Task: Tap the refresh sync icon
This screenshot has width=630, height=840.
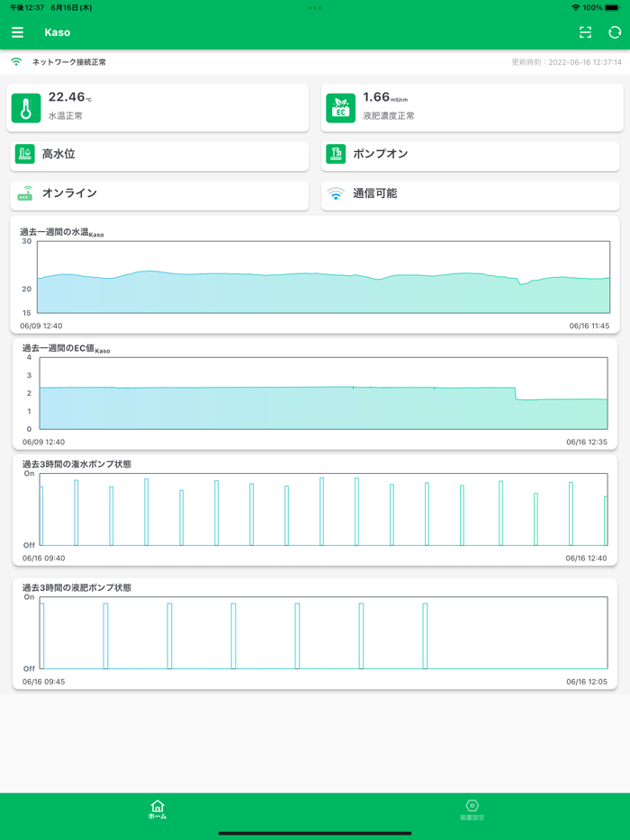Action: click(615, 32)
